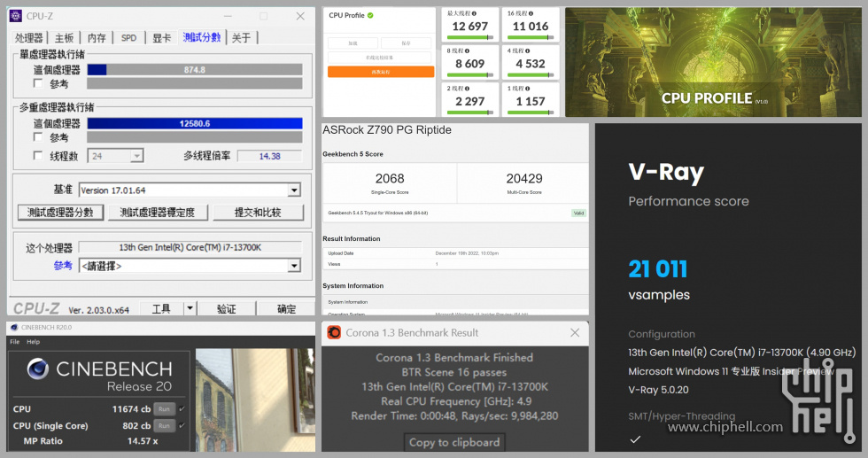The image size is (868, 458).
Task: Click the Cinebench render preview thumbnail
Action: pos(255,400)
